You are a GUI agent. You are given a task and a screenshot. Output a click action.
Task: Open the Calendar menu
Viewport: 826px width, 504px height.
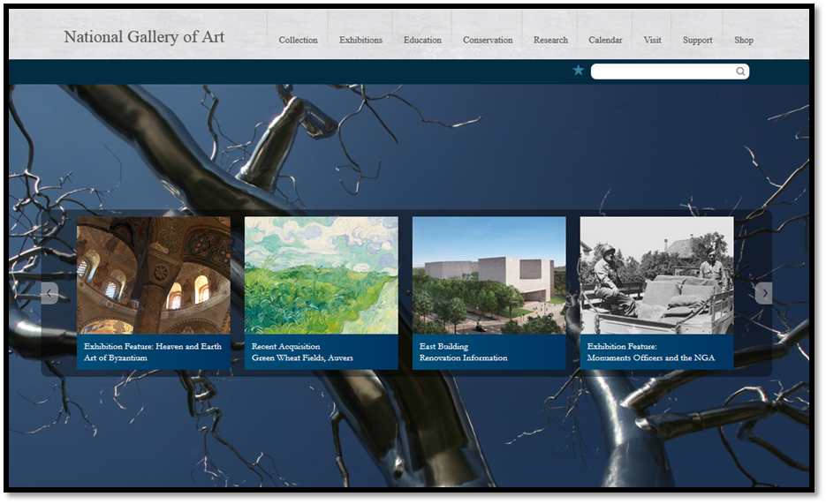[x=605, y=40]
